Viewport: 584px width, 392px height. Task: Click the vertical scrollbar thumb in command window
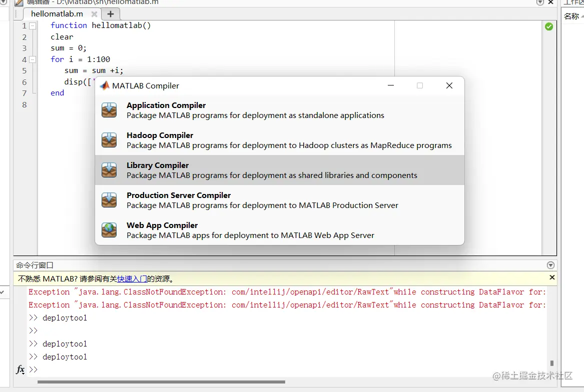551,363
